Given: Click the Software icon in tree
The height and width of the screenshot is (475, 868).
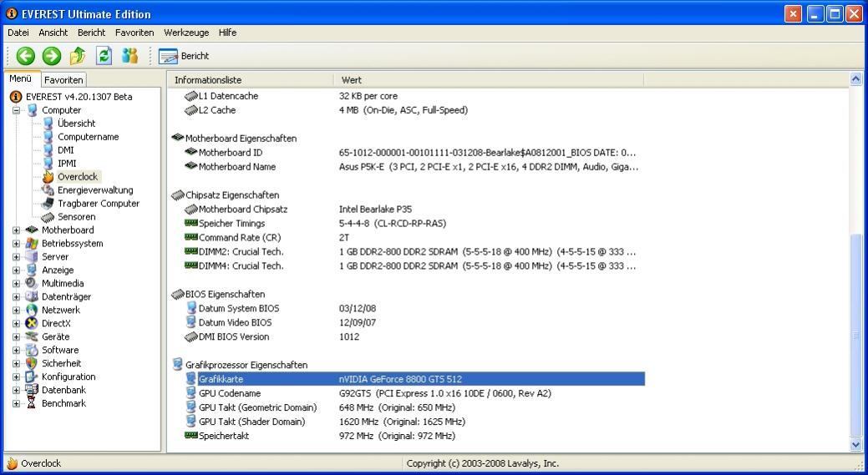Looking at the screenshot, I should tap(32, 350).
